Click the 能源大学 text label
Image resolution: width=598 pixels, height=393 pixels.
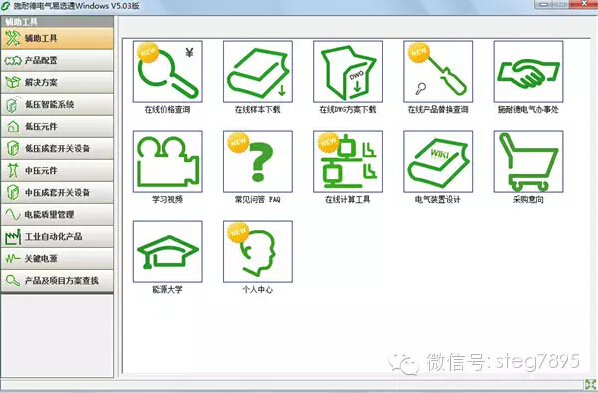click(167, 290)
